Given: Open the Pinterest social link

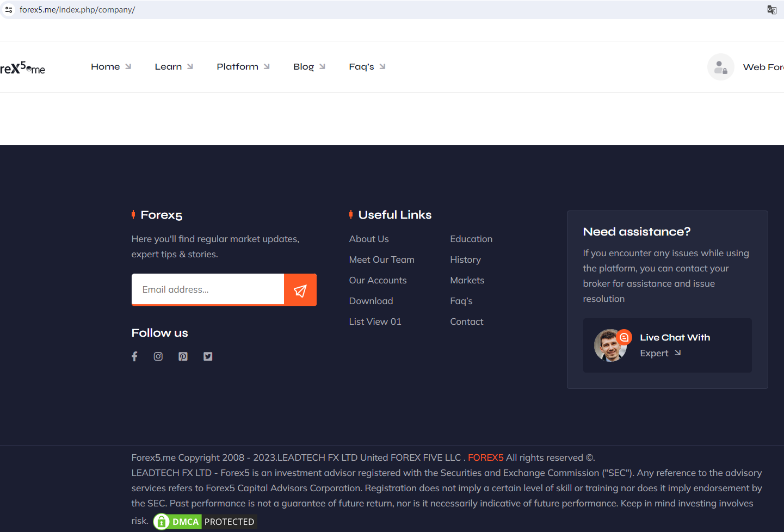Looking at the screenshot, I should 183,356.
